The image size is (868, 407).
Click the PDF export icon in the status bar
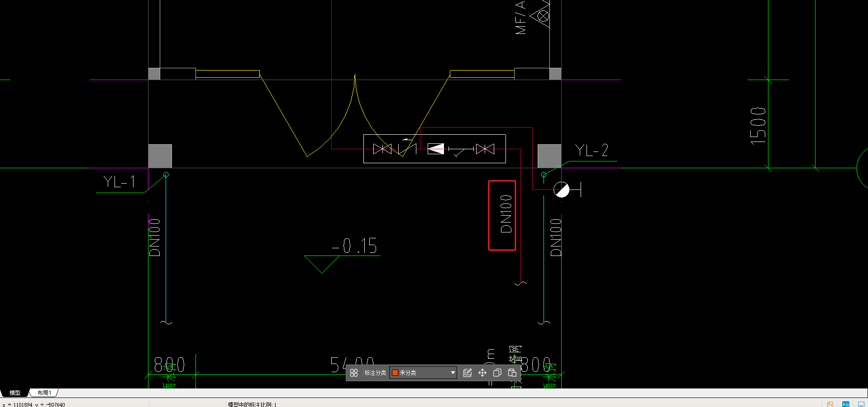[x=830, y=404]
